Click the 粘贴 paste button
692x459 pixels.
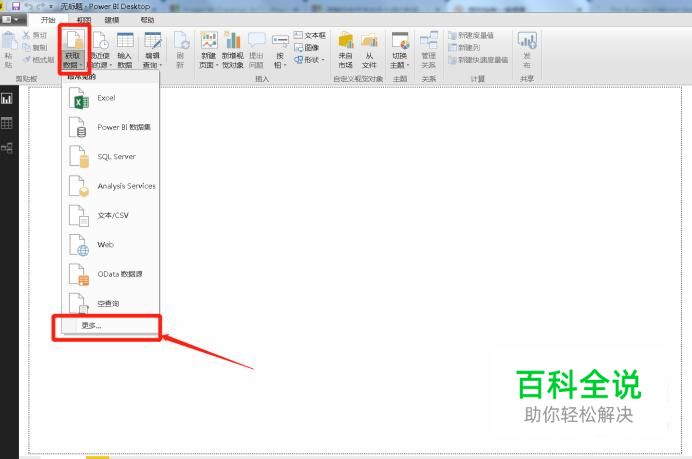(9, 49)
